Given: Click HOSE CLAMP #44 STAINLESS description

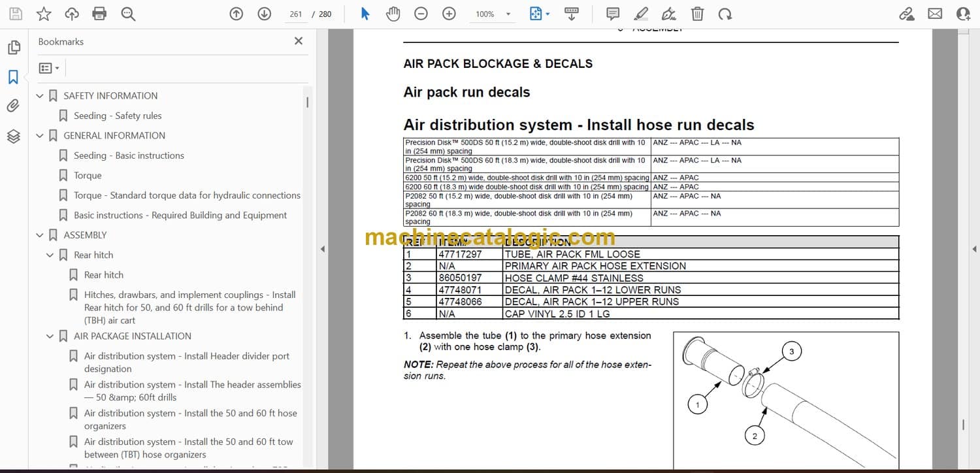Looking at the screenshot, I should pos(574,278).
